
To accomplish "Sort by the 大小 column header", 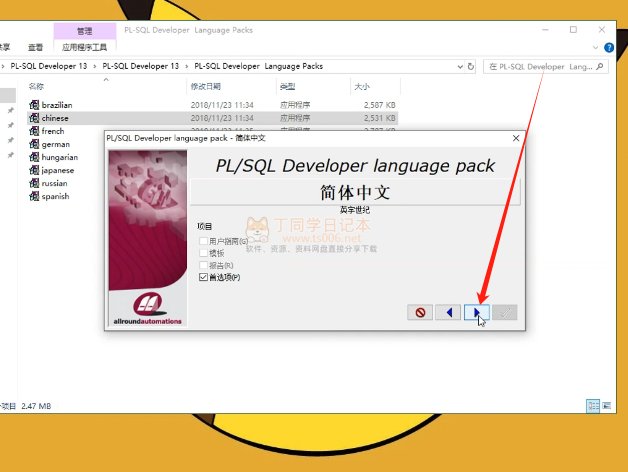I will (362, 86).
